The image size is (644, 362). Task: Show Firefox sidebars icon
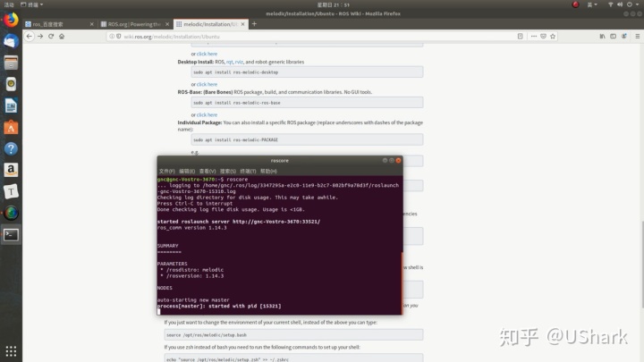tap(614, 36)
